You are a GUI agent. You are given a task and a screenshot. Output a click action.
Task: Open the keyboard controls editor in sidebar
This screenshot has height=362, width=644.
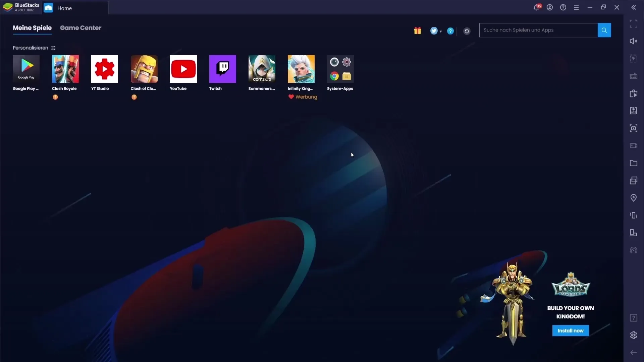[633, 76]
